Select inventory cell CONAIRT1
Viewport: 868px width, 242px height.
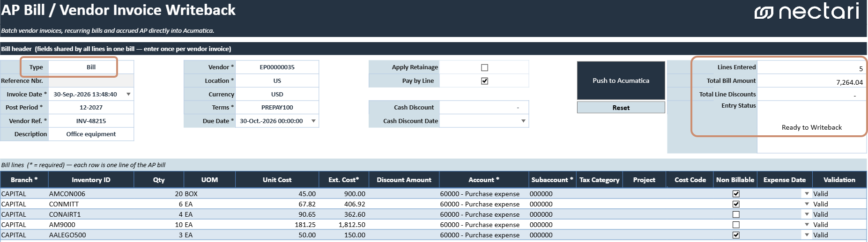tap(91, 214)
